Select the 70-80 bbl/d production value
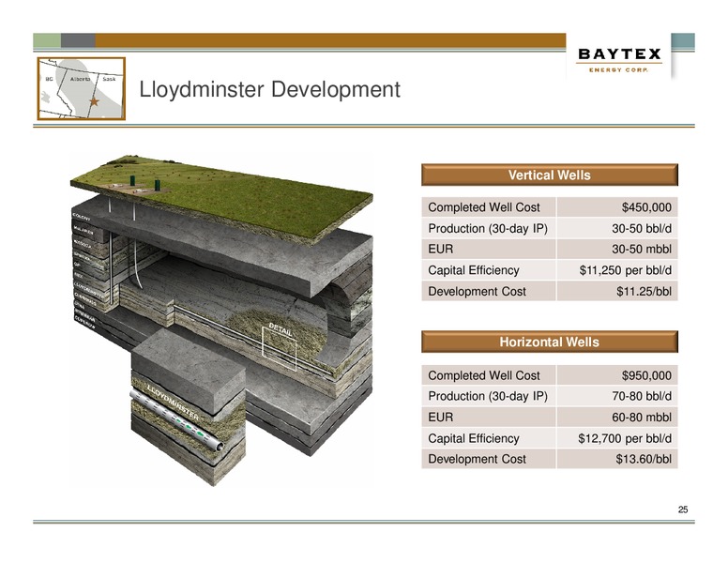Viewport: 728px width, 563px height. 641,396
